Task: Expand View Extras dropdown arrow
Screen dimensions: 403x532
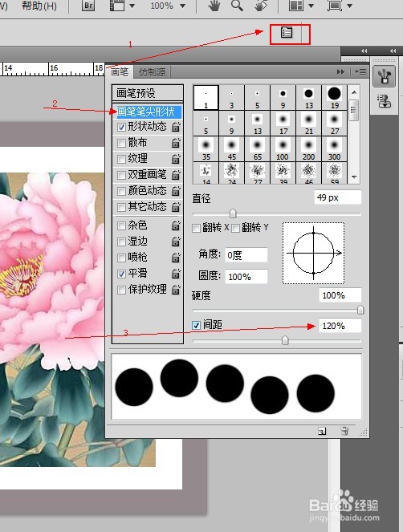Action: [132, 6]
